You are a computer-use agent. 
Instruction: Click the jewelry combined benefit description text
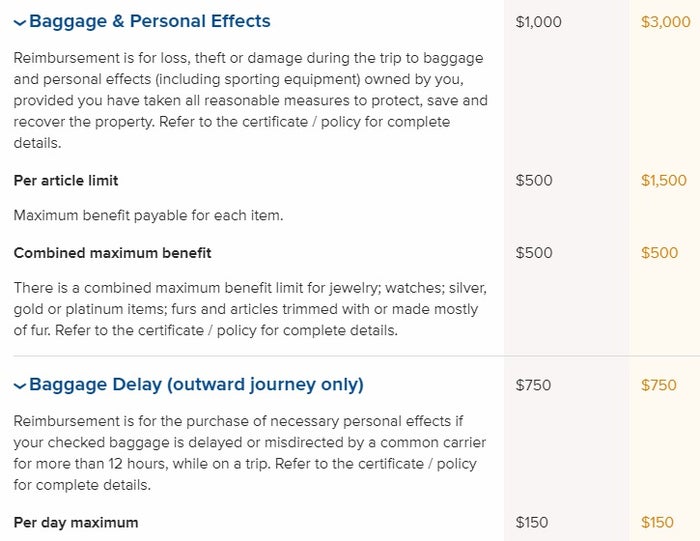pyautogui.click(x=250, y=309)
